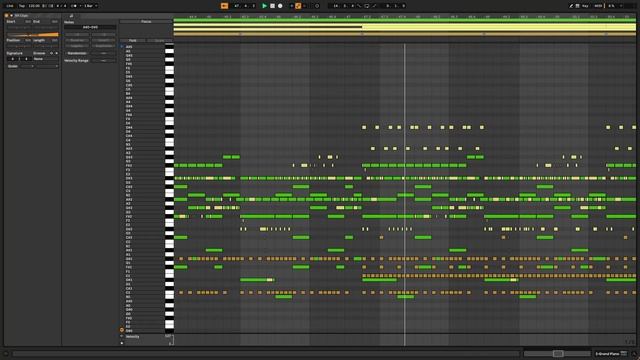Click the Key map mode button
Screen dimensions: 640x360
point(585,6)
